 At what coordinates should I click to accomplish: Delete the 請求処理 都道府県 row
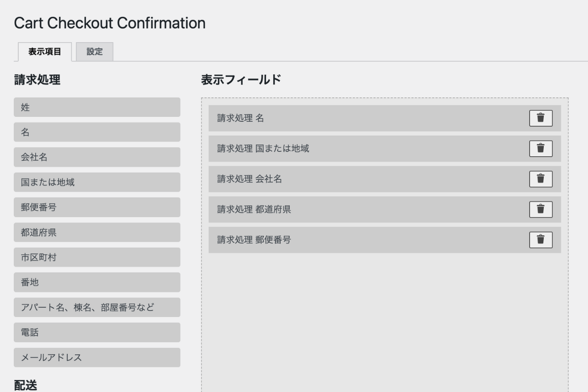541,210
